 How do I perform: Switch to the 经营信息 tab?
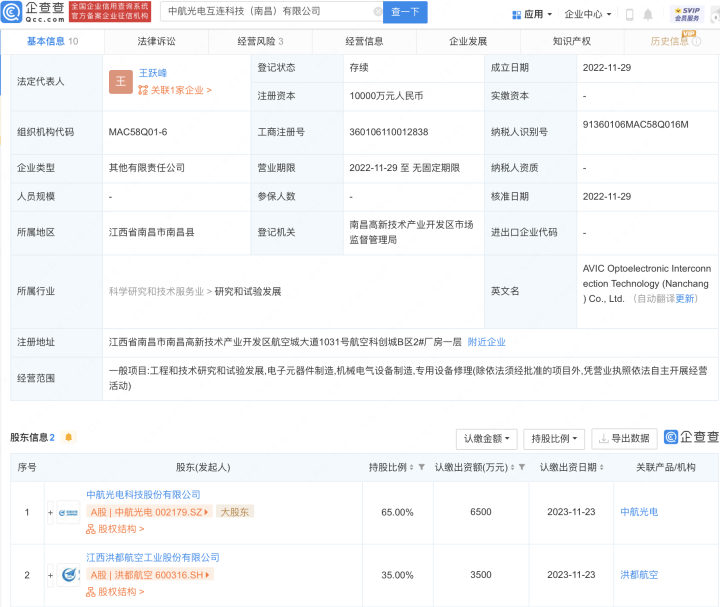pyautogui.click(x=364, y=41)
